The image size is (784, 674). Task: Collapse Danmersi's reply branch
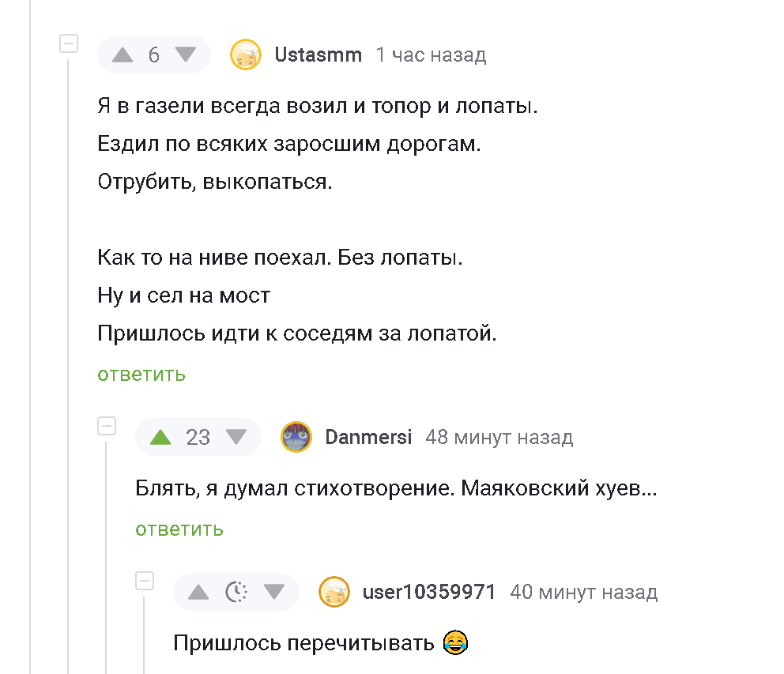pos(107,426)
